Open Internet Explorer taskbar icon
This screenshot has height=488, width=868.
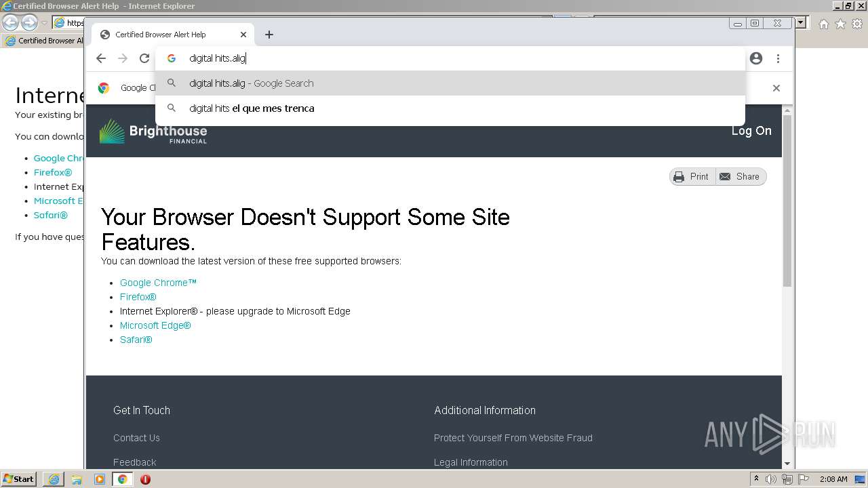54,479
